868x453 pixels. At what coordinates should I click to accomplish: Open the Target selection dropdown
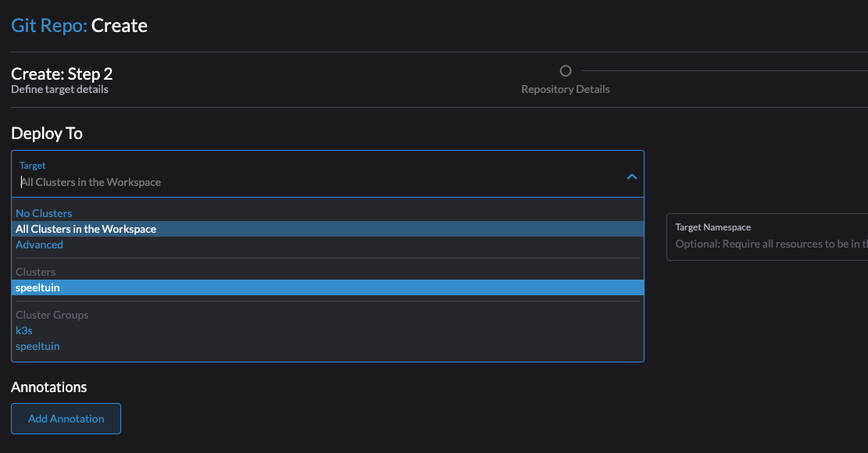click(x=328, y=177)
